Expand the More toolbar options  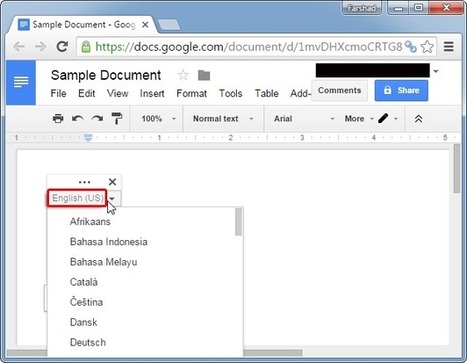click(x=359, y=119)
